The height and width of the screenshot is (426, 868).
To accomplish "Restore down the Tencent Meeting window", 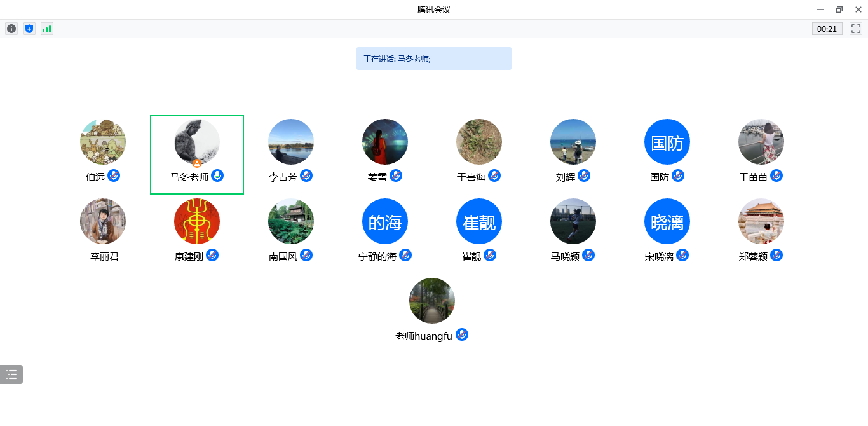I will point(839,10).
